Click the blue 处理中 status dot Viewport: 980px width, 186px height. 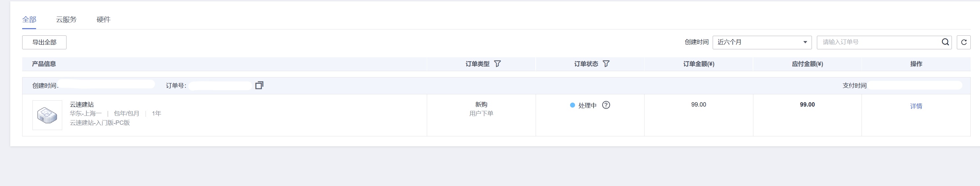[x=572, y=105]
